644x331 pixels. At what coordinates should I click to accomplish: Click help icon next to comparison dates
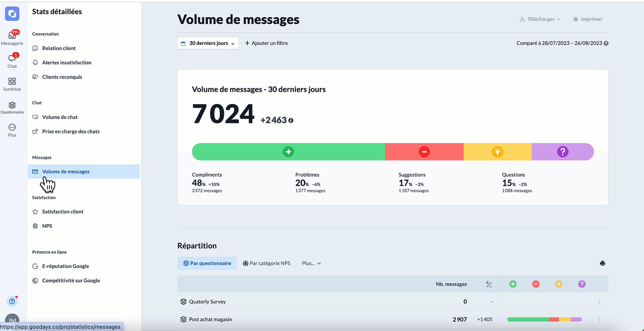tap(606, 43)
